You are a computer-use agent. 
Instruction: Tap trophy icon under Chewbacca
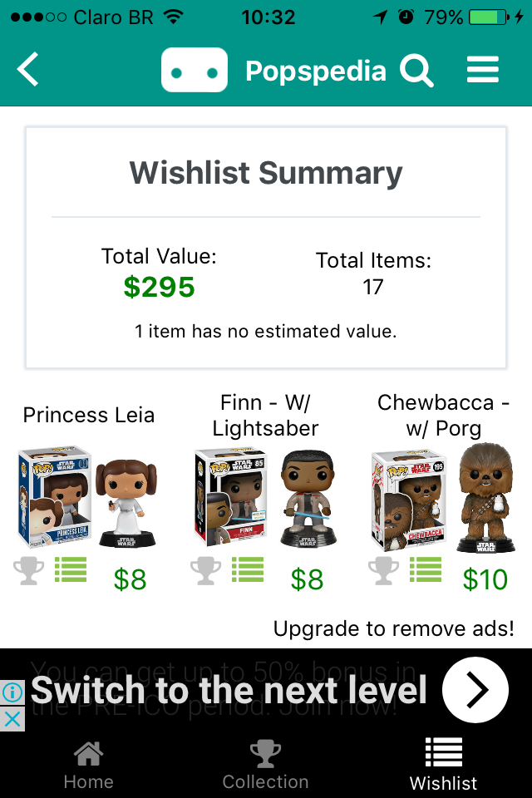pos(383,571)
